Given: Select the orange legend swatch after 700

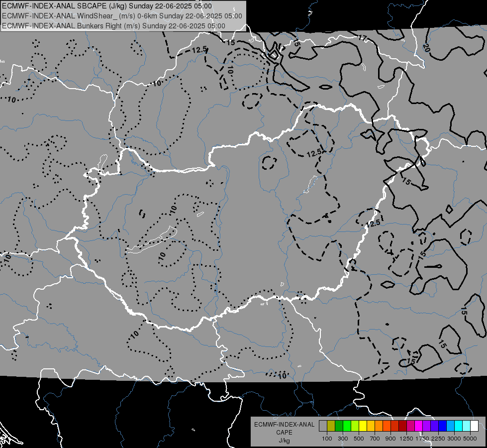Looking at the screenshot, I should [379, 426].
